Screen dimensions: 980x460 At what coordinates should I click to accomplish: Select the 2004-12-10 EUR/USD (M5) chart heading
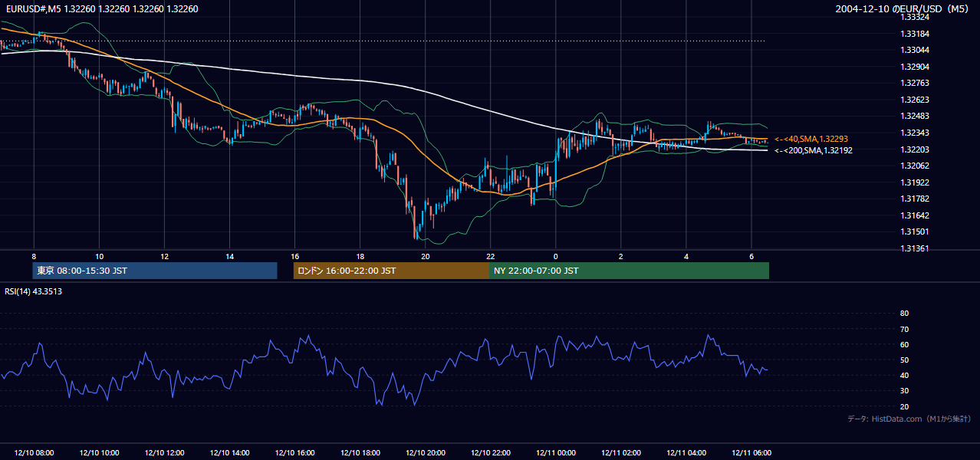(903, 8)
